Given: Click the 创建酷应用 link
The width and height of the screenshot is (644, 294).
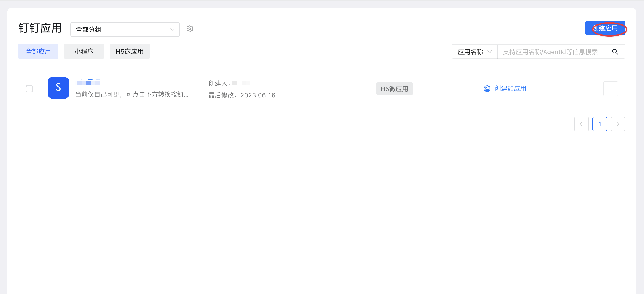Looking at the screenshot, I should [510, 89].
